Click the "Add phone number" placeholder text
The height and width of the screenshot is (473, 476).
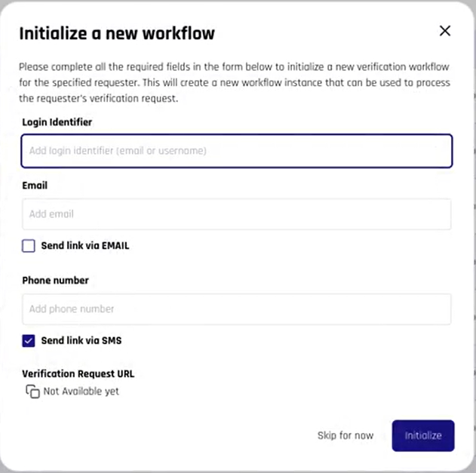[x=72, y=309]
